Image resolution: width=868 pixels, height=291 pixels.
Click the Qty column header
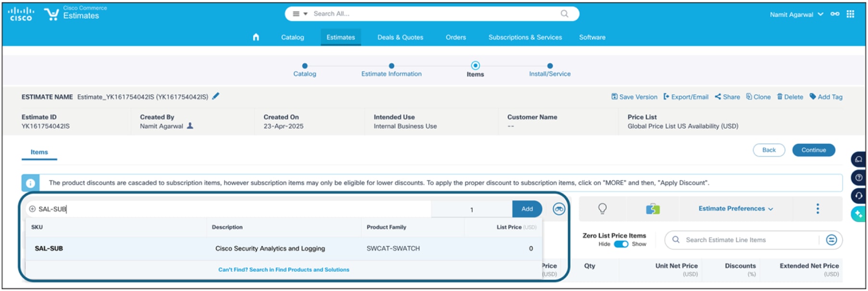(589, 266)
